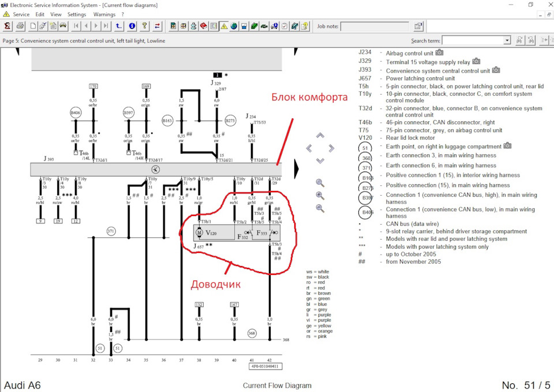Click the V120 motor label in diagram
The width and height of the screenshot is (554, 392).
tap(211, 233)
